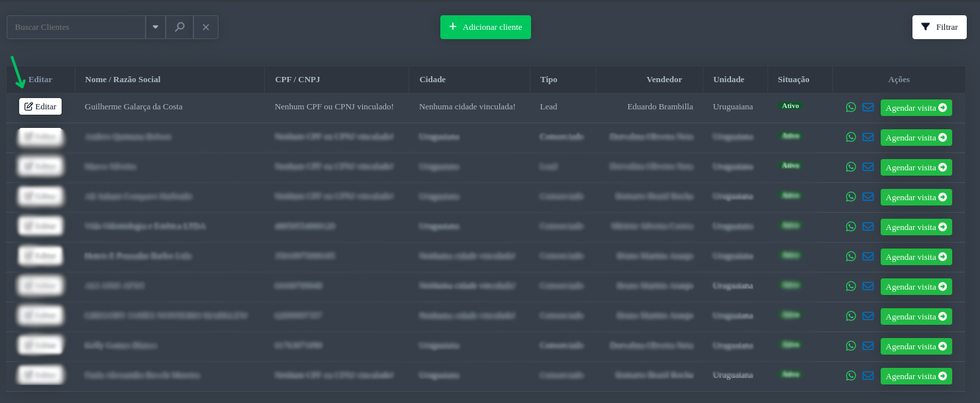Focus the Buscar Clientes search field

coord(76,27)
